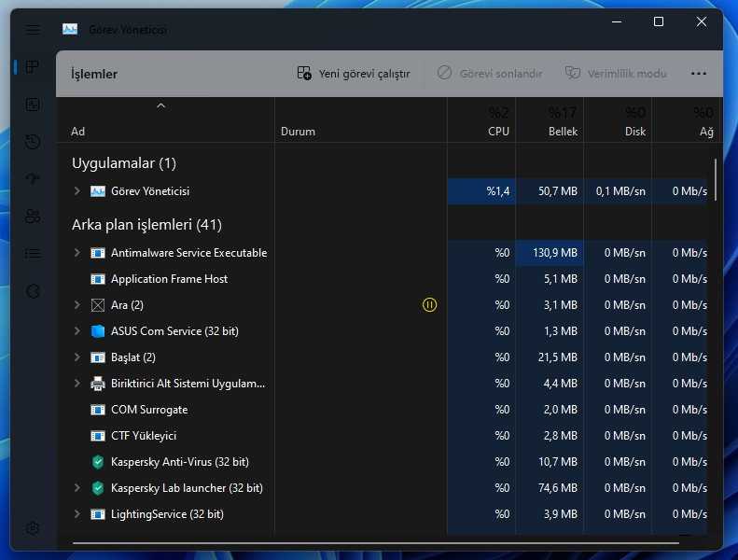Click the Ara process crossed-box icon
This screenshot has width=738, height=560.
(98, 305)
